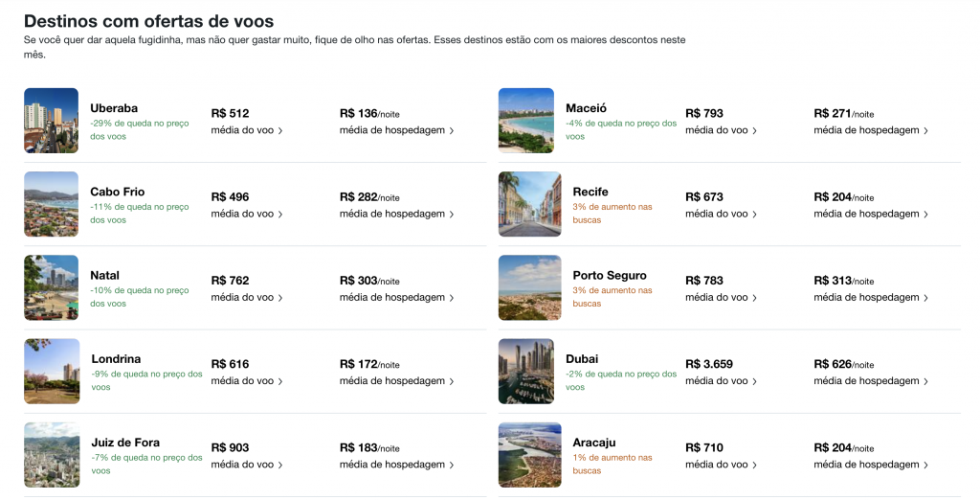
Task: Open the Juiz de Fora destination title
Action: click(x=125, y=443)
